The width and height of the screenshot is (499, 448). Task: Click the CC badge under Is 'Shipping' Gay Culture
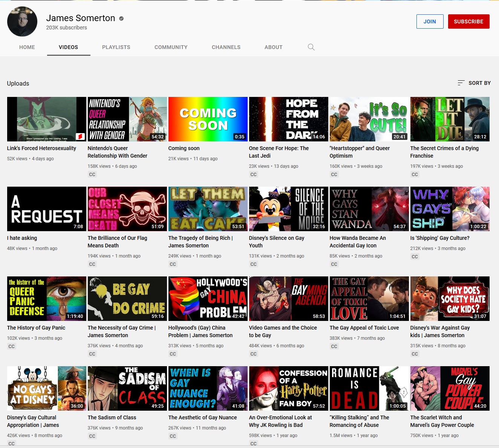click(415, 257)
